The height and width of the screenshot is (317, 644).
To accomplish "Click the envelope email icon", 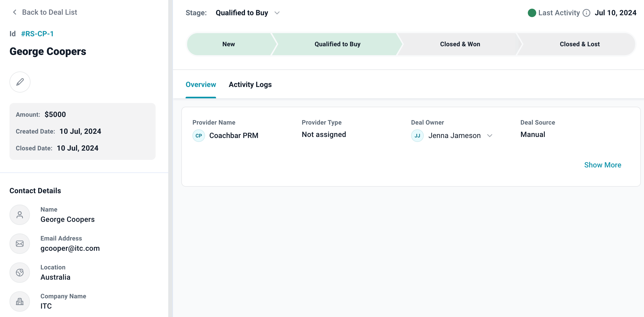I will (x=20, y=244).
